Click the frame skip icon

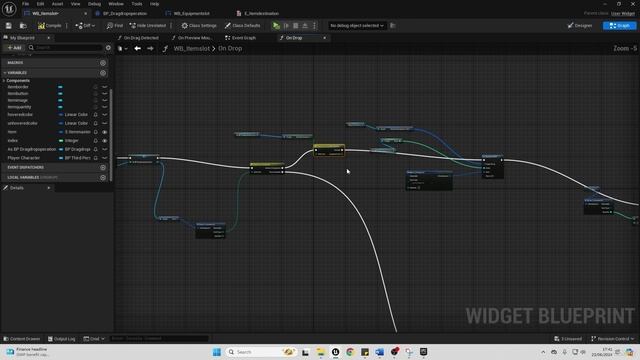click(286, 26)
